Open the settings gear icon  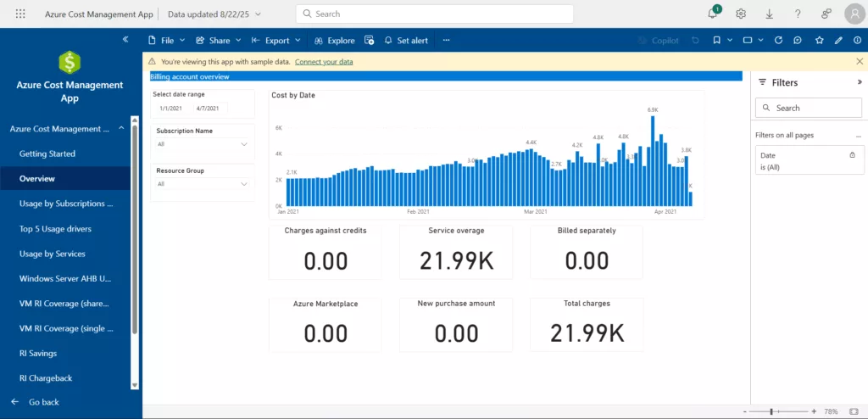point(741,14)
